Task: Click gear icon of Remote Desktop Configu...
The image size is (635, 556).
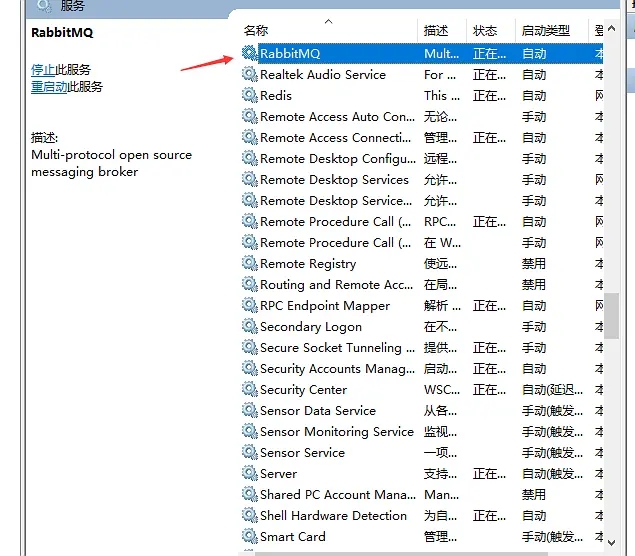Action: pos(249,159)
